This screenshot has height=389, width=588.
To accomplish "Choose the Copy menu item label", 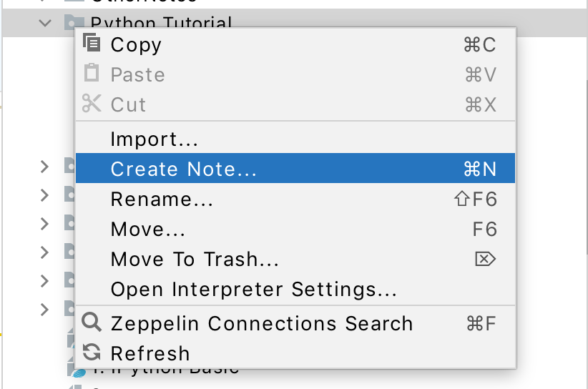I will click(136, 44).
